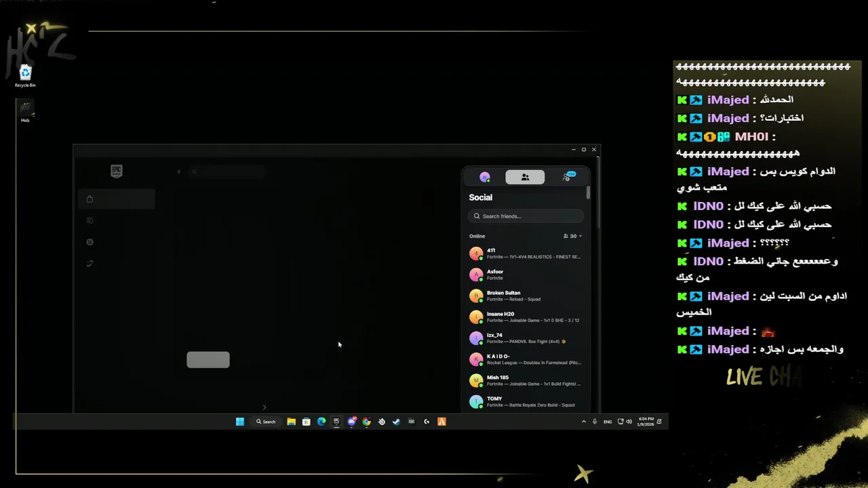This screenshot has width=868, height=488.
Task: Go back with the launcher back arrow
Action: tap(179, 171)
